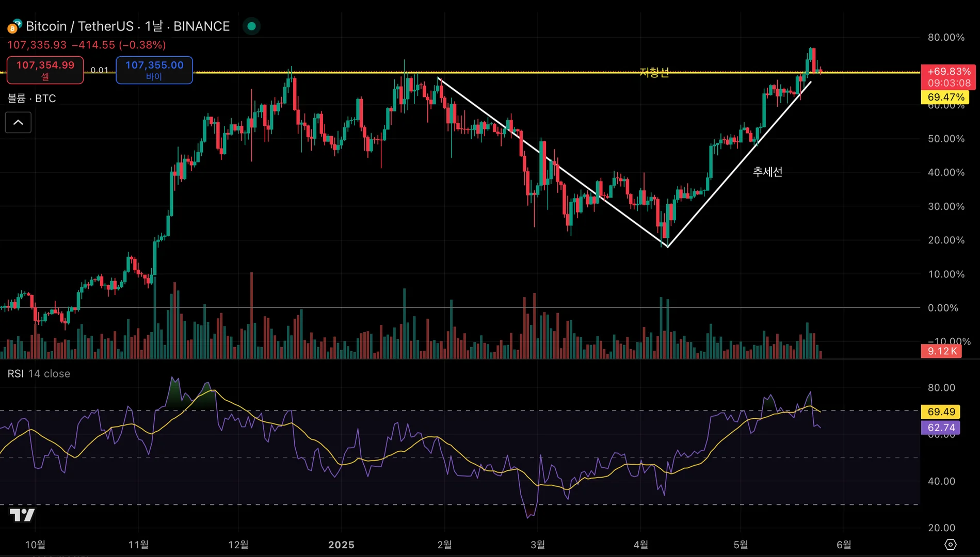Click the red 9.12K volume label
Viewport: 980px width, 557px height.
942,351
